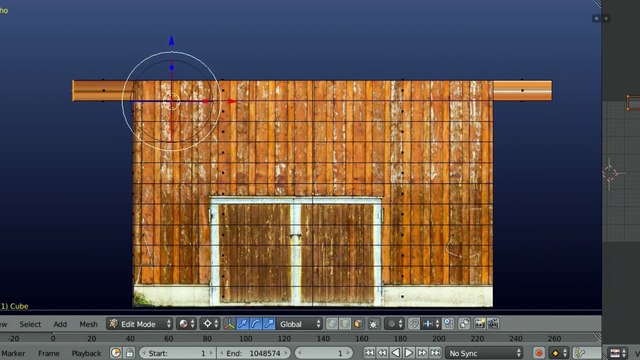Toggle the preview range clock icon
The width and height of the screenshot is (640, 360).
tap(116, 353)
